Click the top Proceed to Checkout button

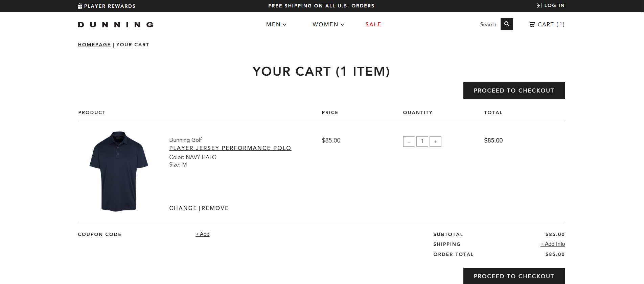514,91
